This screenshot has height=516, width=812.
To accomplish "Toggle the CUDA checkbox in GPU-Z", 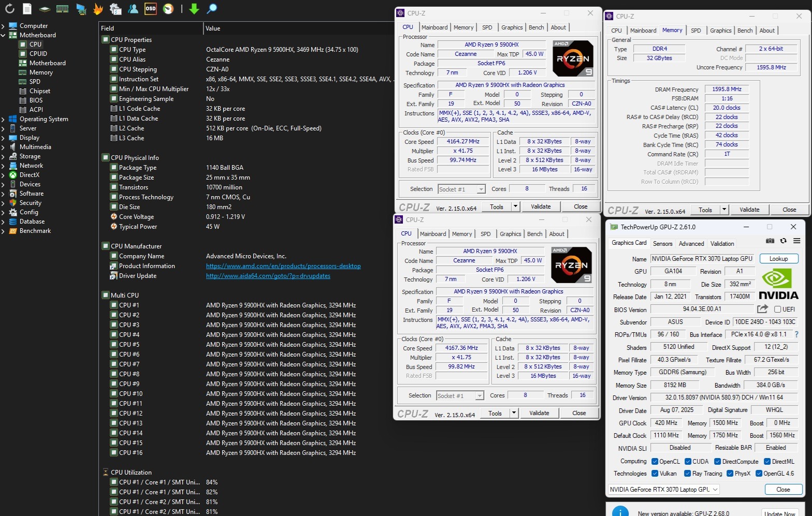I will [x=688, y=462].
